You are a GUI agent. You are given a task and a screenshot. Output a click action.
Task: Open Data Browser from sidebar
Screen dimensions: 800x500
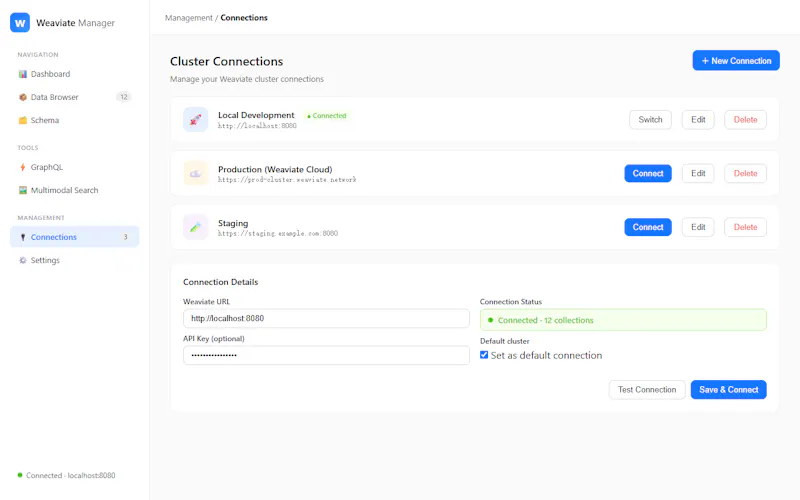pyautogui.click(x=74, y=97)
